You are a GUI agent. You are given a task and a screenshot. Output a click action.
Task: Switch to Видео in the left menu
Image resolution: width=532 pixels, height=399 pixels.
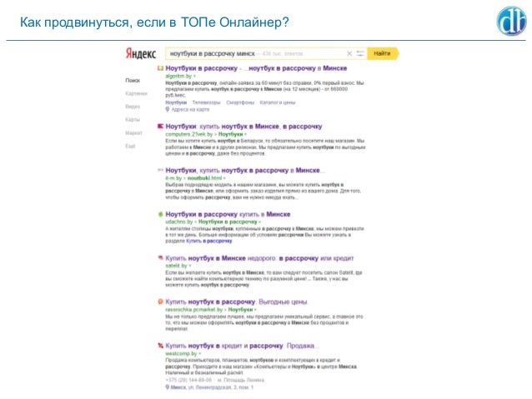tap(133, 107)
